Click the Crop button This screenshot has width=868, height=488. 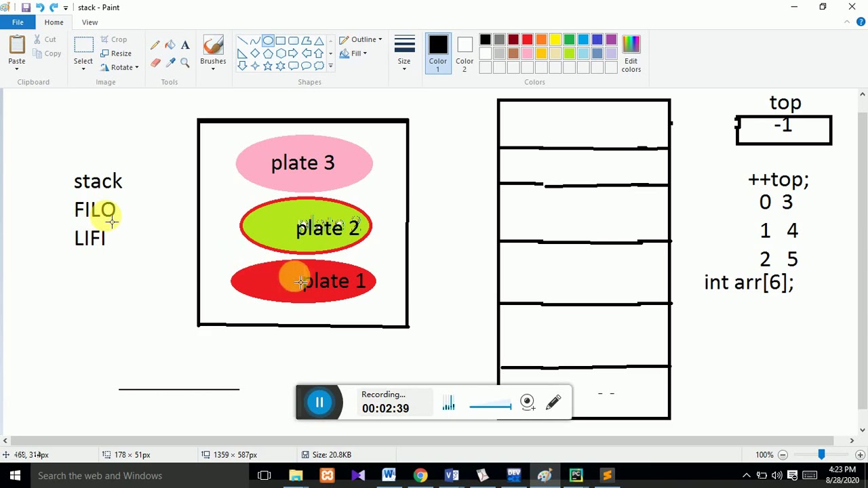click(113, 39)
